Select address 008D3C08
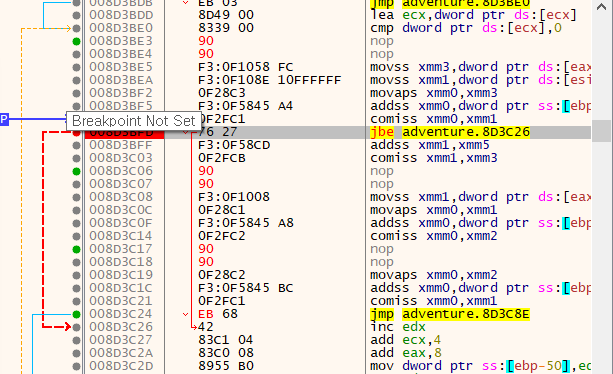613x374 pixels. [x=121, y=197]
